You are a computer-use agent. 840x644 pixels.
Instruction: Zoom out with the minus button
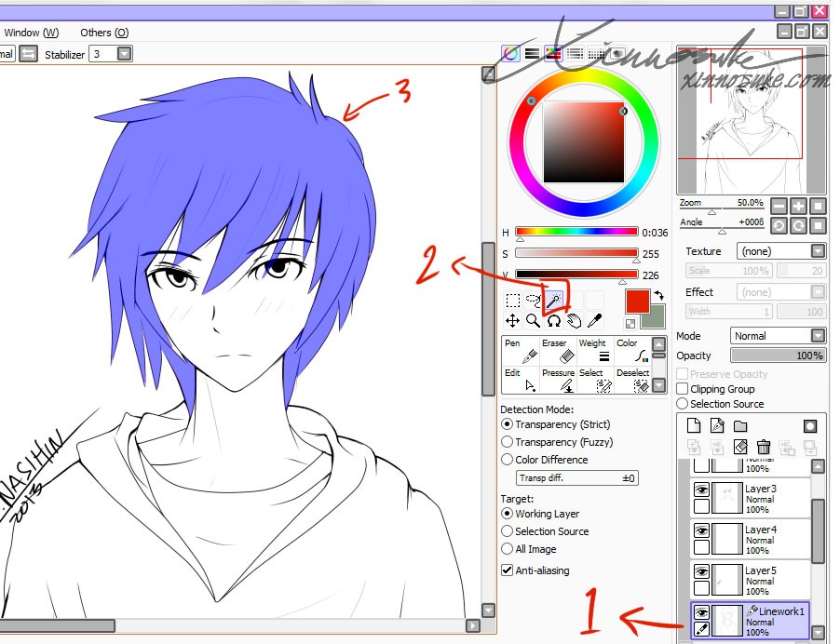[779, 206]
